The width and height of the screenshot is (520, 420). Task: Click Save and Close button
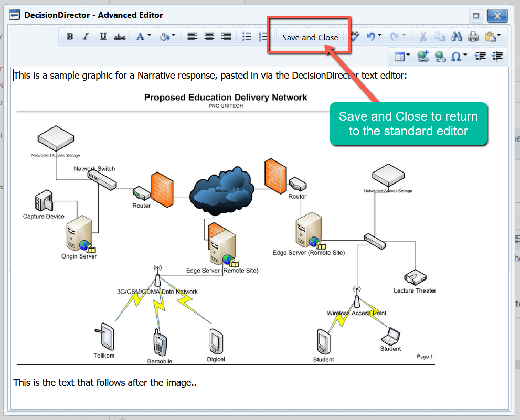click(x=310, y=37)
